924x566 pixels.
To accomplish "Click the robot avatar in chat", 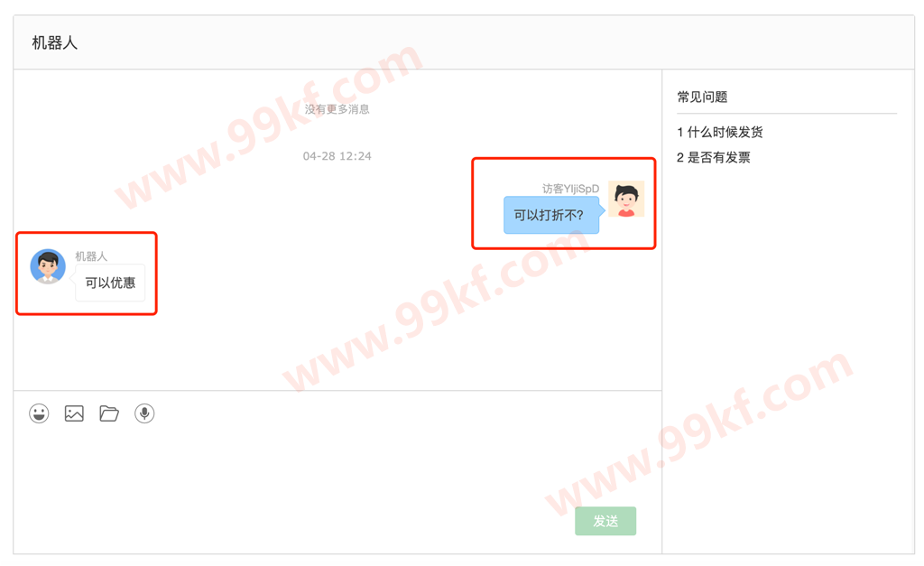I will click(48, 266).
